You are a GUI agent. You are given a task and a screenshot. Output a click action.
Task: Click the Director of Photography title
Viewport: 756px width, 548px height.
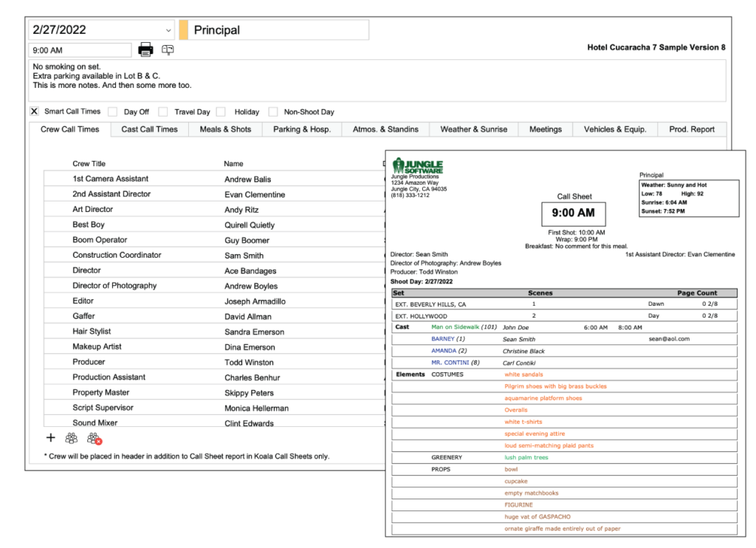114,286
